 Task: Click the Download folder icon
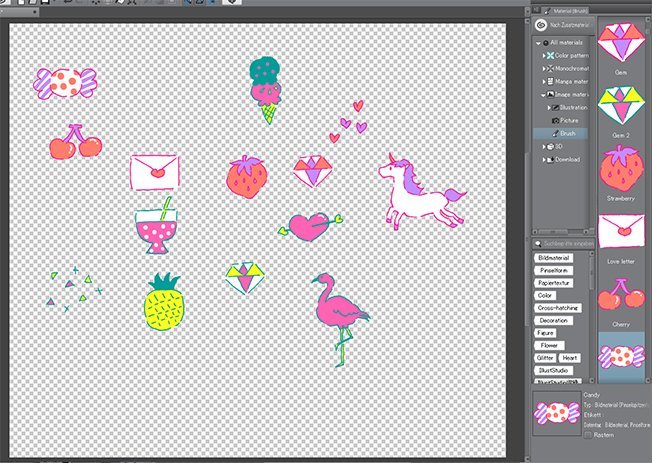coord(550,160)
